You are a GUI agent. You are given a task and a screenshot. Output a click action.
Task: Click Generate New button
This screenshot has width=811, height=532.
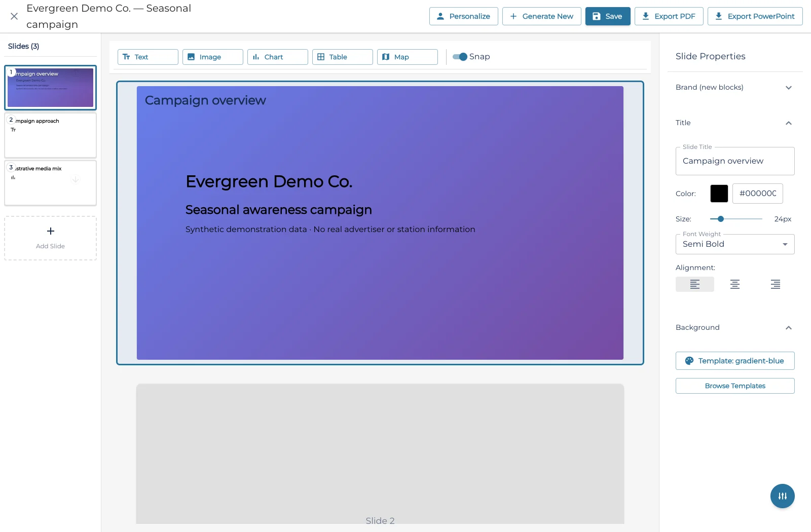pyautogui.click(x=541, y=16)
